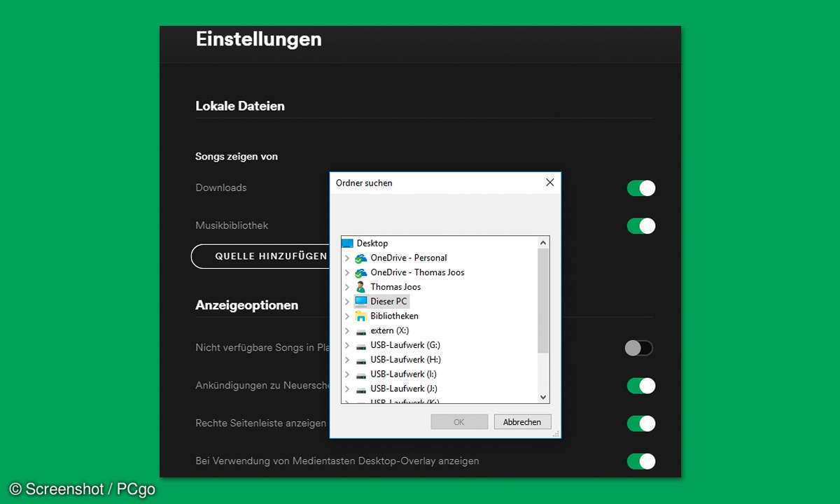Image resolution: width=840 pixels, height=504 pixels.
Task: Click the dialog resize grip corner
Action: (556, 434)
